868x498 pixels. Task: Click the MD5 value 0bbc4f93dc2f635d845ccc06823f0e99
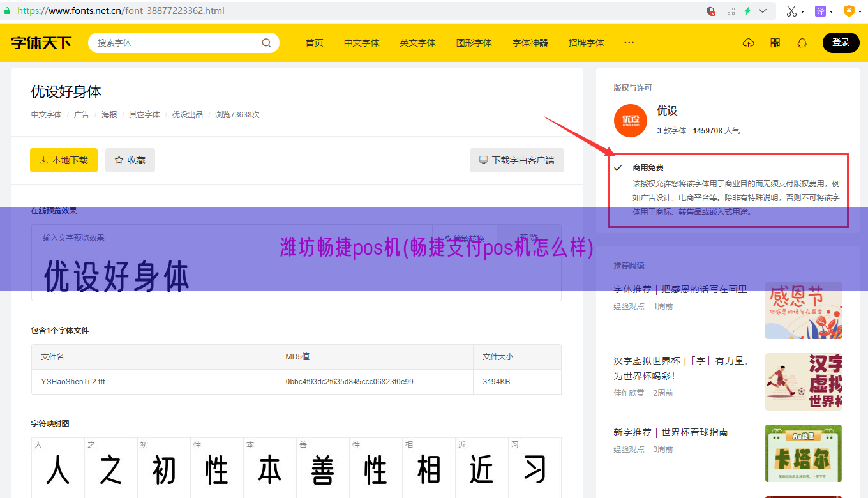[349, 382]
